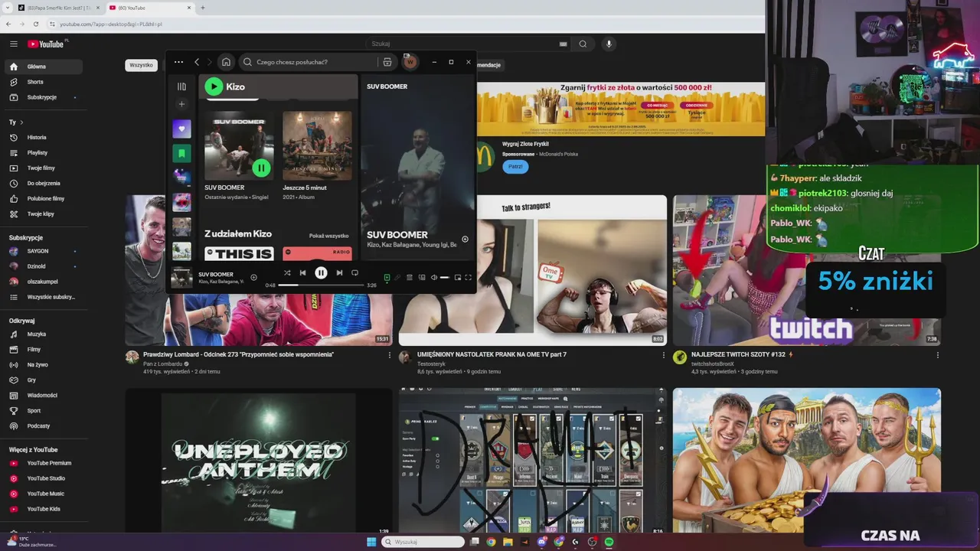980x551 pixels.
Task: Toggle shuffle in Spotify player
Action: [x=287, y=272]
